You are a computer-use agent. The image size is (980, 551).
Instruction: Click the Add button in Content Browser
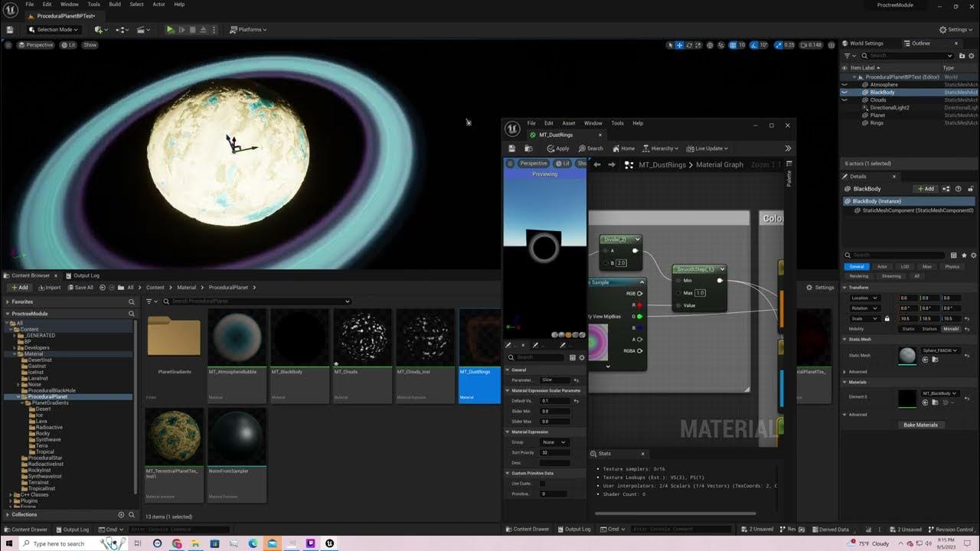point(19,288)
